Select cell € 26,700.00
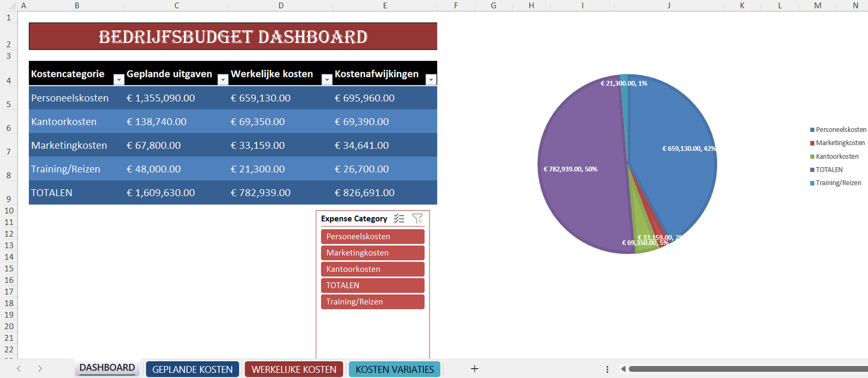The height and width of the screenshot is (378, 868). click(x=385, y=169)
